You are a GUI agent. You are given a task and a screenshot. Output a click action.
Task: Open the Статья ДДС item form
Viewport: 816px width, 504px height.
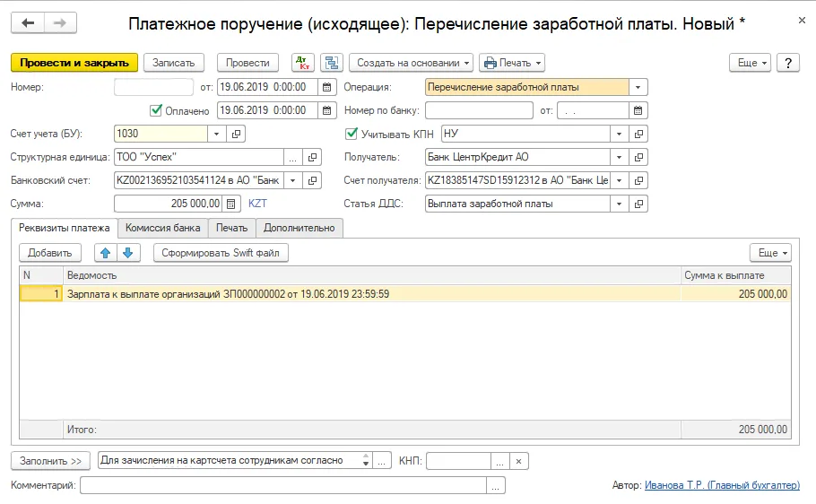click(x=638, y=204)
